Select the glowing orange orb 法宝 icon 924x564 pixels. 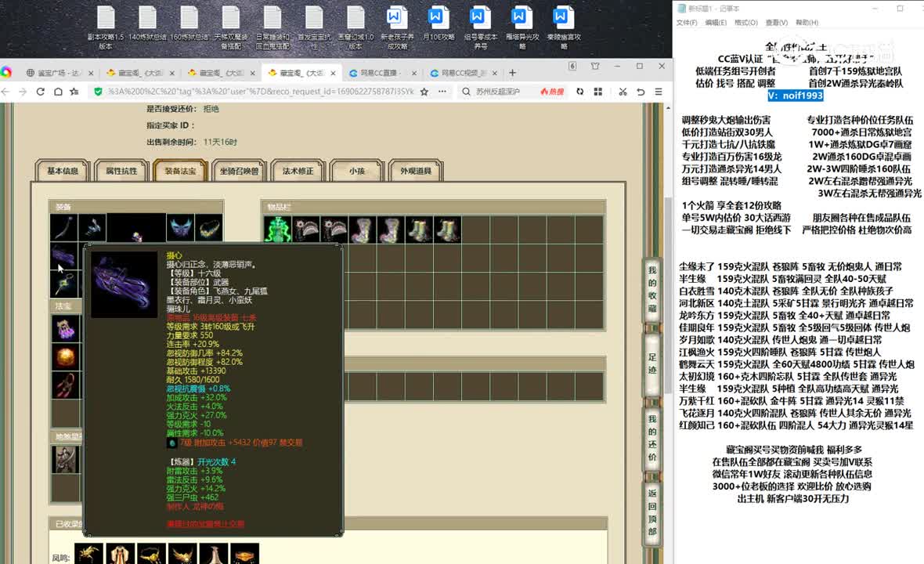tap(66, 357)
